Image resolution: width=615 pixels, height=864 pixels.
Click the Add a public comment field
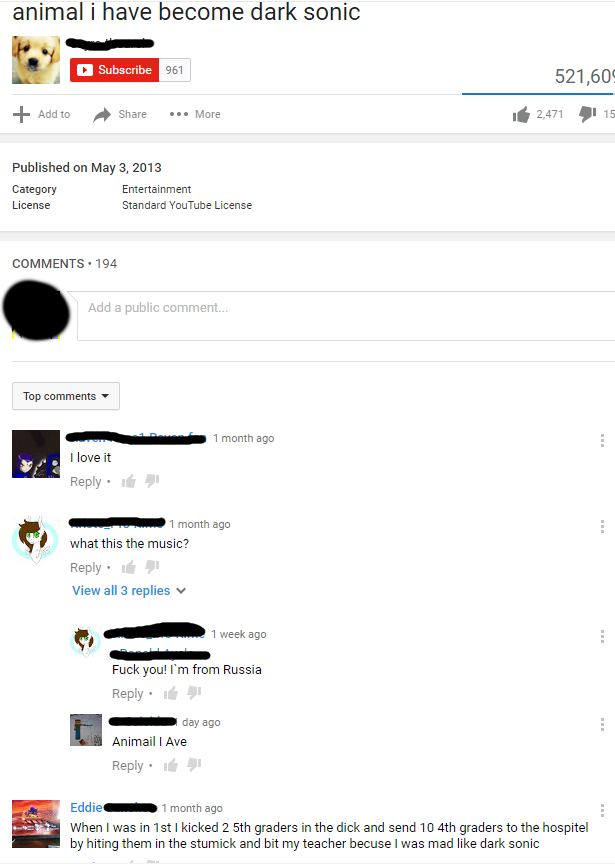click(346, 316)
